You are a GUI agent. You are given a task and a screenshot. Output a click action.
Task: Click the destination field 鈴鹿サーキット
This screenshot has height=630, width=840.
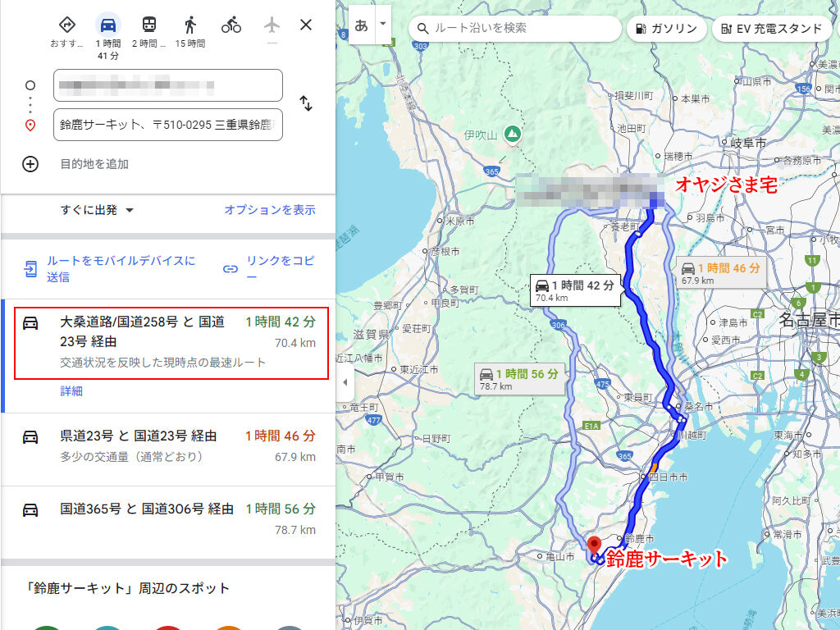168,125
